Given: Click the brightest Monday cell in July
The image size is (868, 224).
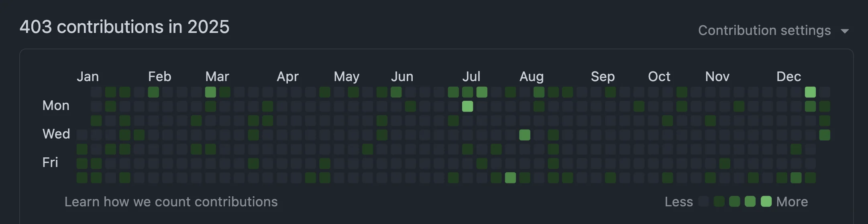Looking at the screenshot, I should (467, 106).
